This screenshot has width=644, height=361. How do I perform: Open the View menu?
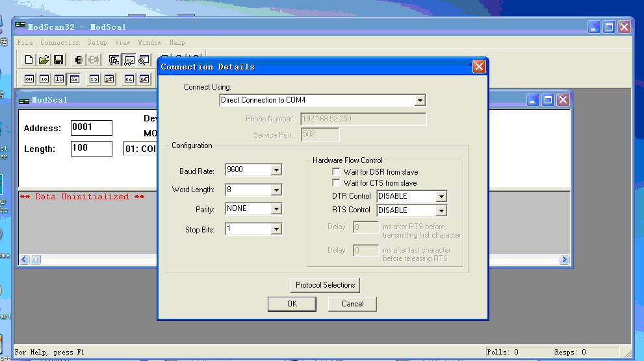(122, 42)
